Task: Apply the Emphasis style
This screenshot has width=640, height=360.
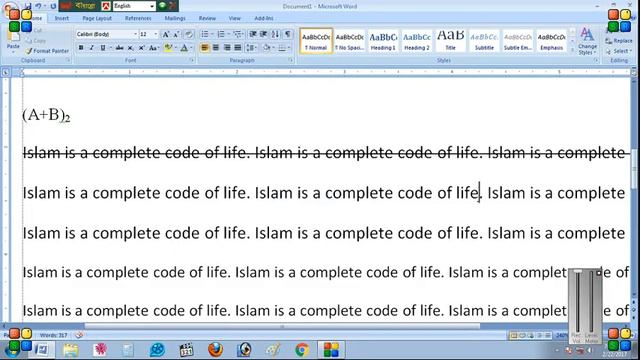Action: click(x=551, y=41)
